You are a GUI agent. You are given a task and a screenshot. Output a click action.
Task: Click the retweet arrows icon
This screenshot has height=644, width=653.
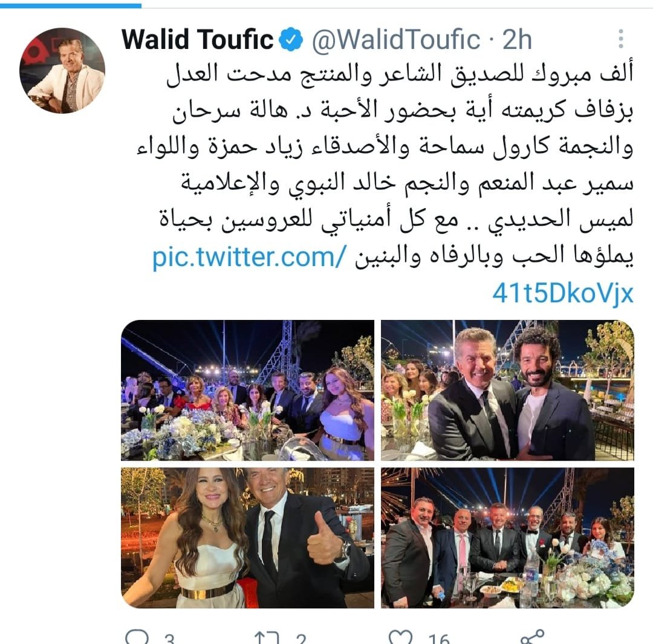pyautogui.click(x=267, y=637)
